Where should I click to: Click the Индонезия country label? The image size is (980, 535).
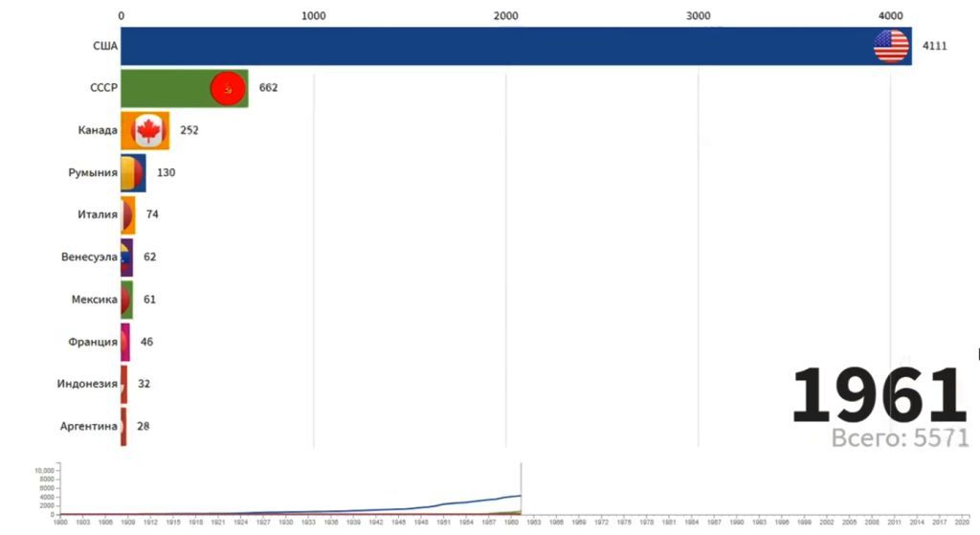point(87,384)
